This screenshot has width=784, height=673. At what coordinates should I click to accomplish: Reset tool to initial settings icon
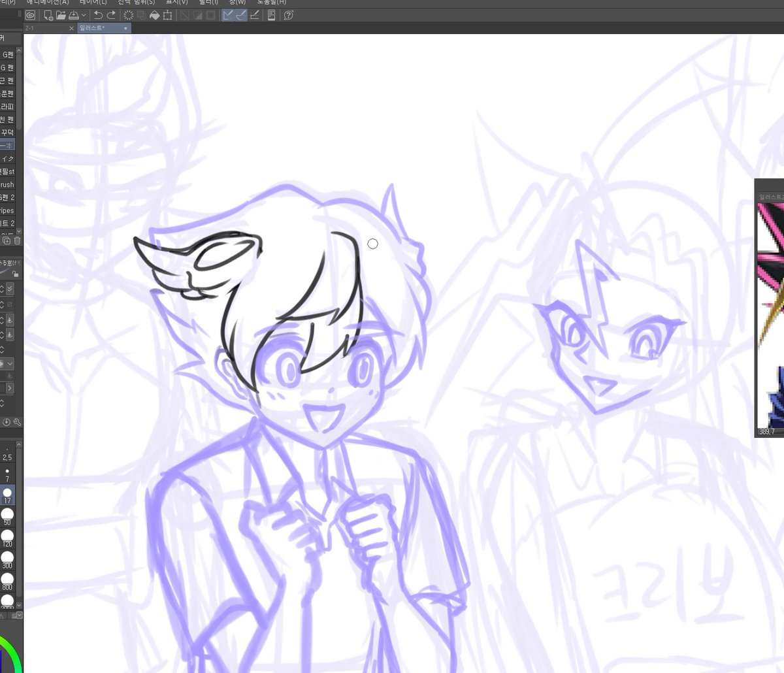pyautogui.click(x=7, y=423)
